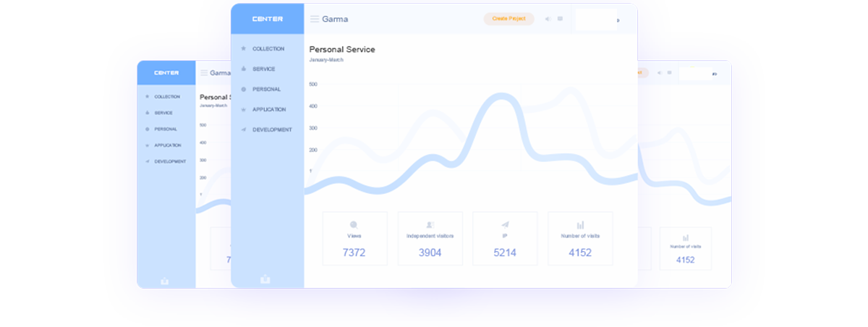Click the 4152 visits card in back-right window

pyautogui.click(x=685, y=249)
